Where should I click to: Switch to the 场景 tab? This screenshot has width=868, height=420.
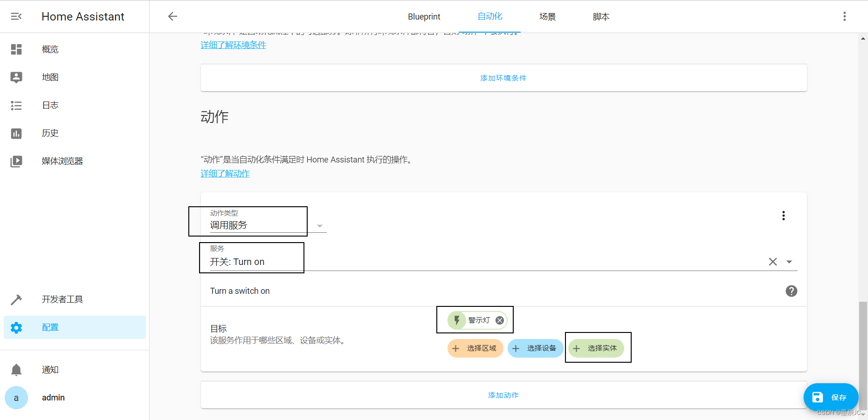548,17
